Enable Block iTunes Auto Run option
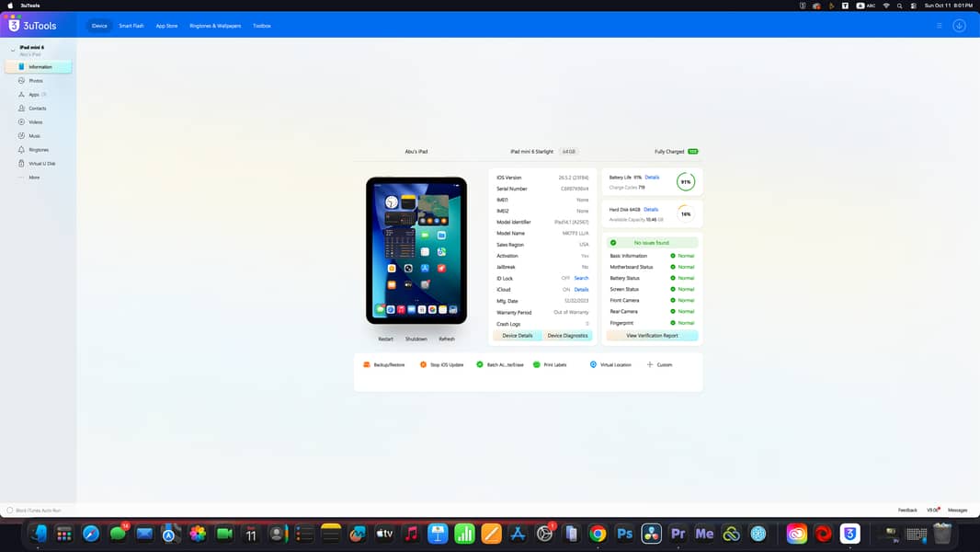This screenshot has width=980, height=552. [x=10, y=510]
